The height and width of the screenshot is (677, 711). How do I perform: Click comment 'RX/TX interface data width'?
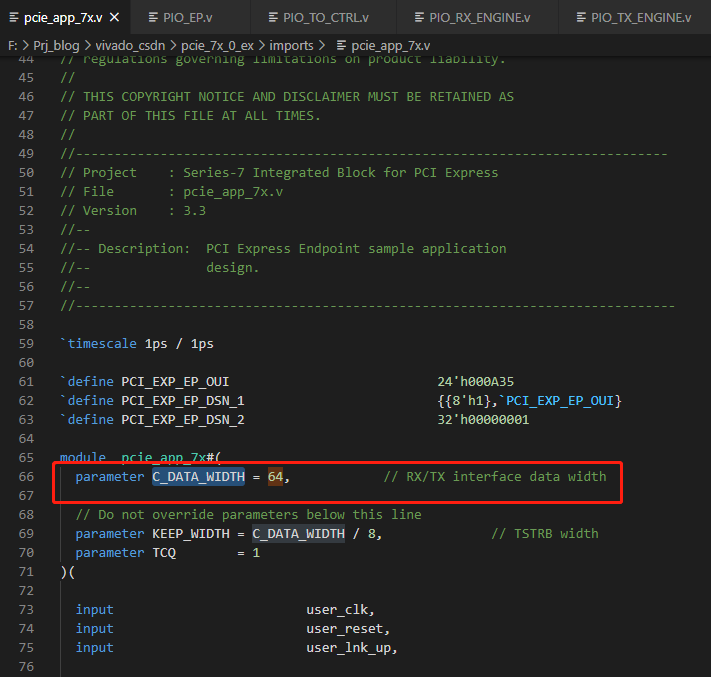click(506, 477)
